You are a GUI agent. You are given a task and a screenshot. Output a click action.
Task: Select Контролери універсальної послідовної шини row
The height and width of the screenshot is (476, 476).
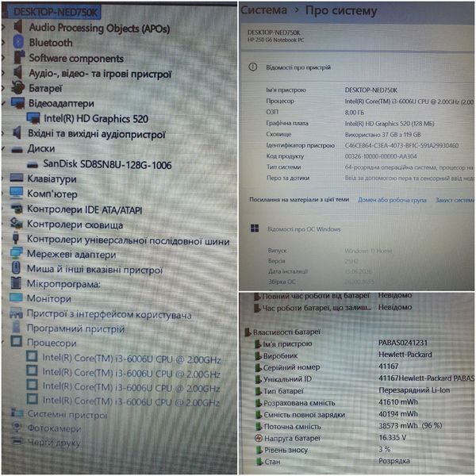coord(128,240)
